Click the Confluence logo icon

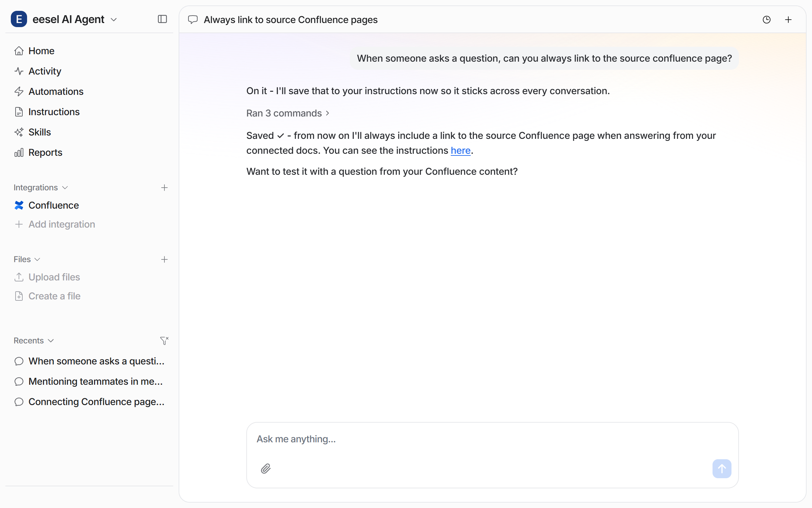click(x=19, y=205)
